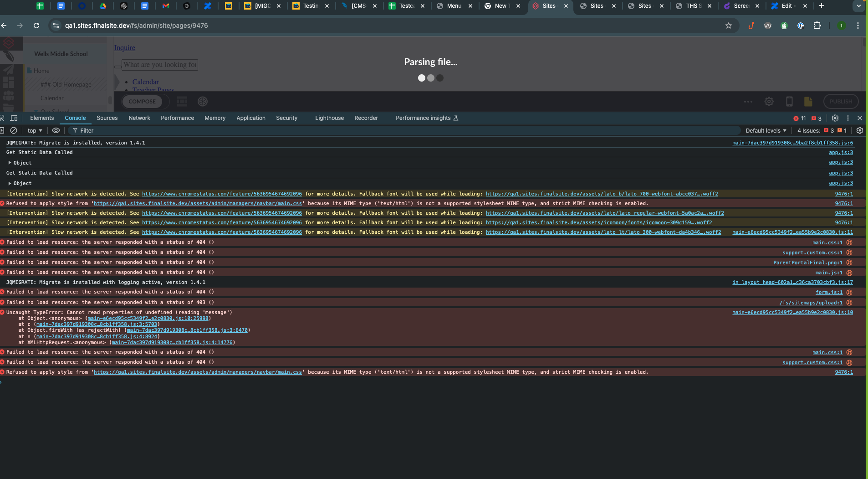Open the first chromestatus.com feature link
The height and width of the screenshot is (479, 868).
(222, 194)
